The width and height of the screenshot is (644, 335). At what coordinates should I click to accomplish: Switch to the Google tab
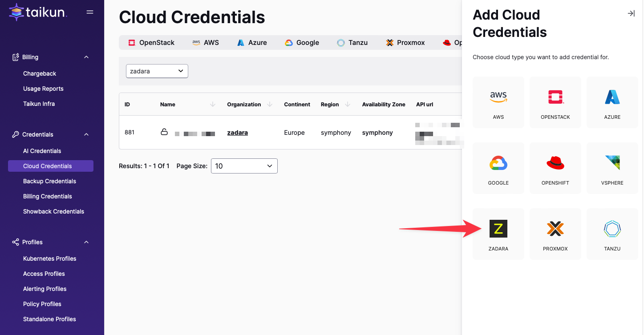(302, 43)
